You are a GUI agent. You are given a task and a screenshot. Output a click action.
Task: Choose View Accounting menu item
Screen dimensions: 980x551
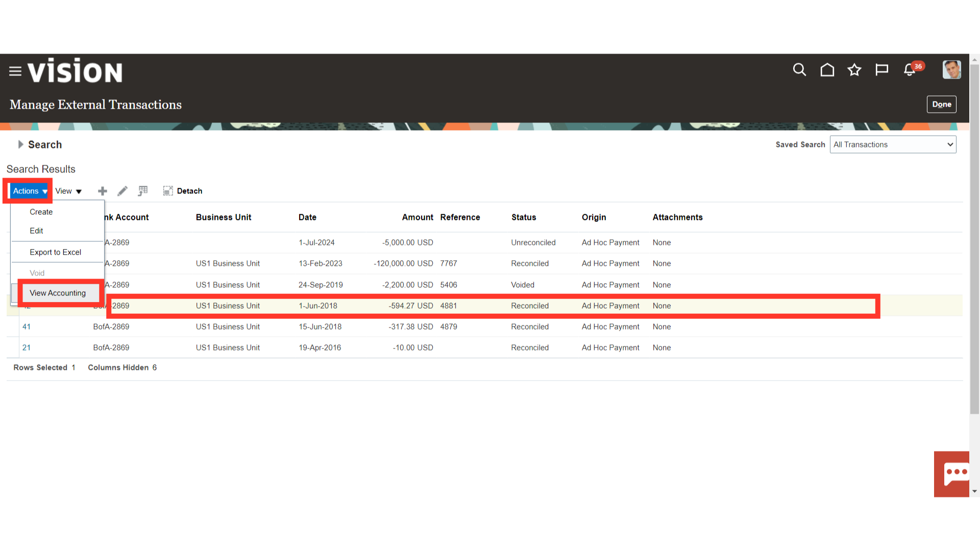[x=58, y=293]
